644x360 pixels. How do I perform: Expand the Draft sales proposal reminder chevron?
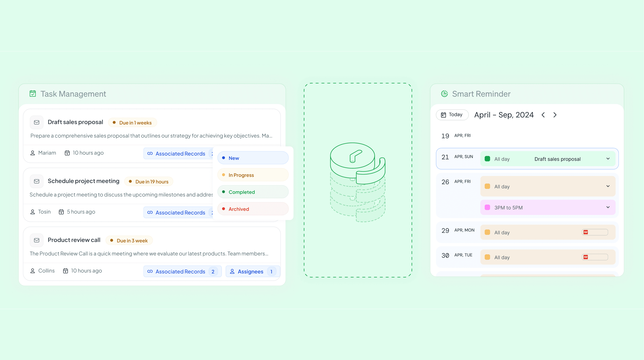(608, 159)
